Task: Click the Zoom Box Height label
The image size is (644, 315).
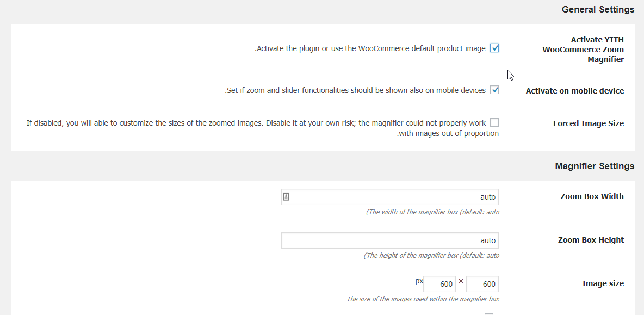Action: [x=591, y=240]
